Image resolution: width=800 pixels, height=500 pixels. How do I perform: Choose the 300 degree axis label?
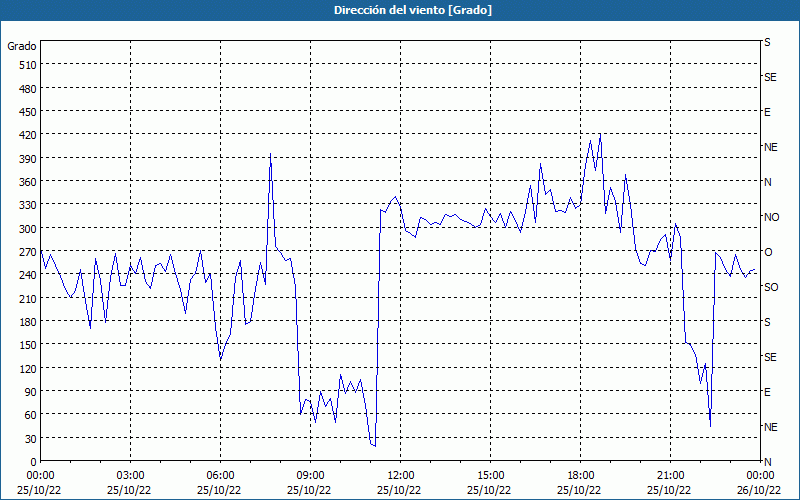pos(29,229)
